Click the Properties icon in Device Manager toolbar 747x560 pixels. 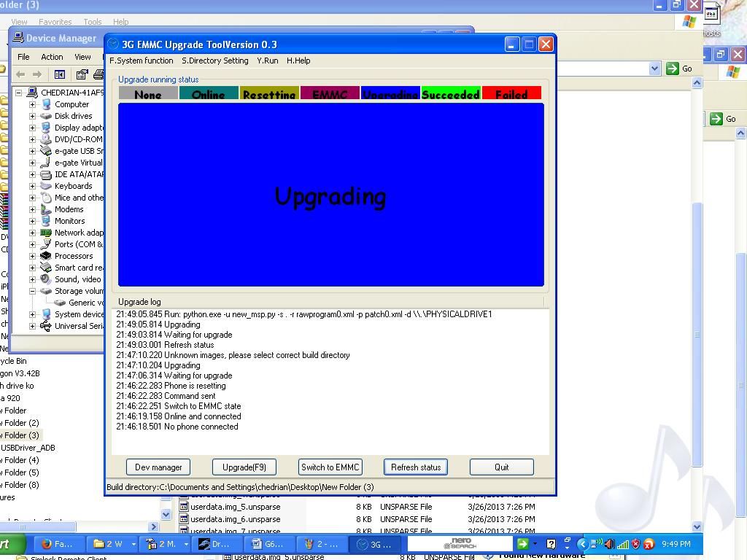pos(82,74)
